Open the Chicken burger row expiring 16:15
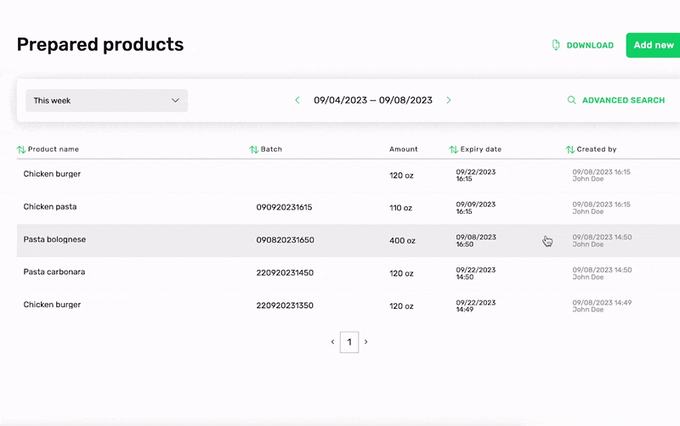This screenshot has height=426, width=680. (x=348, y=175)
